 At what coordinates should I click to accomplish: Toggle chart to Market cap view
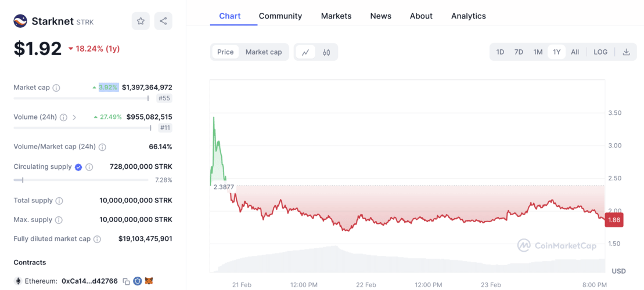point(264,52)
